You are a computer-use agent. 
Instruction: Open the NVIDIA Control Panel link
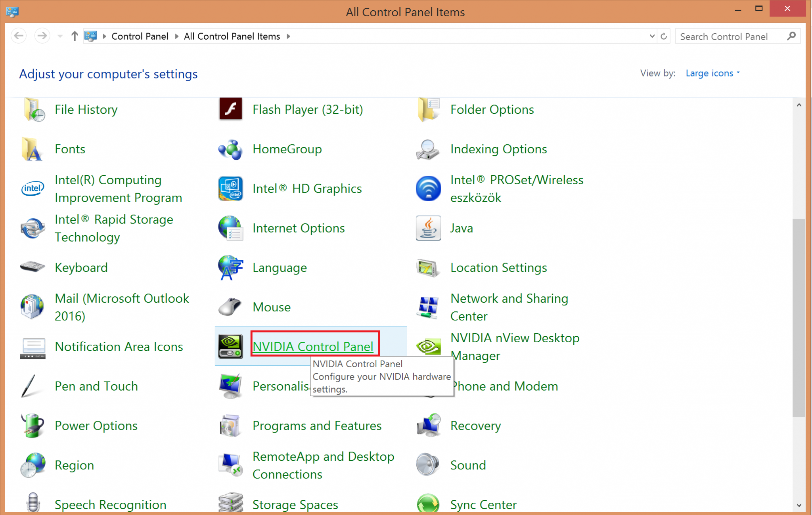click(313, 347)
